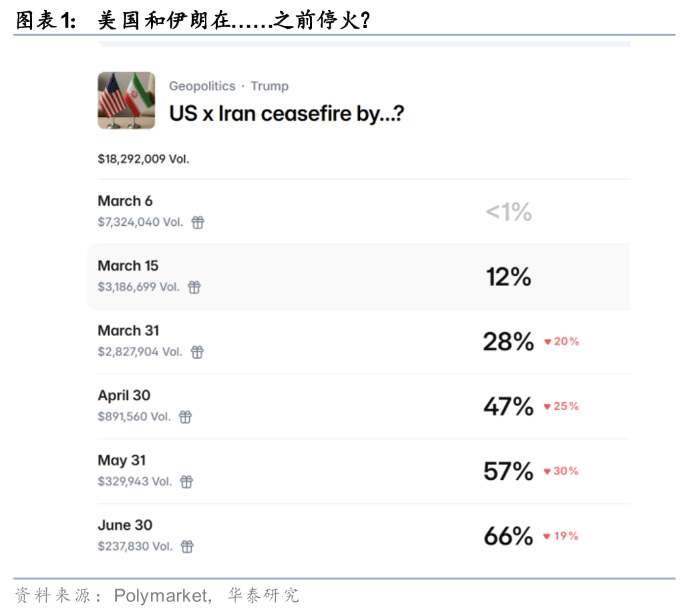Screen dimensions: 700x612
Task: Click the gift icon beside March 31 volume
Action: tap(197, 352)
